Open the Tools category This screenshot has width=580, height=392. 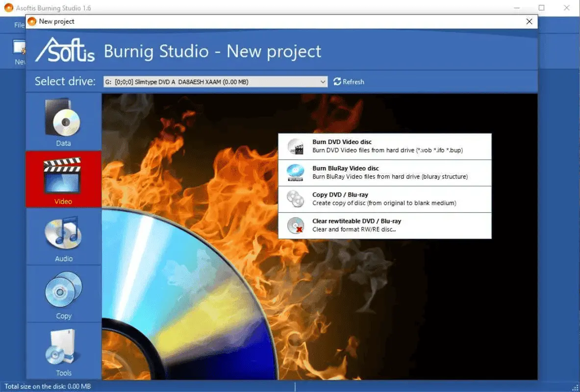click(63, 350)
